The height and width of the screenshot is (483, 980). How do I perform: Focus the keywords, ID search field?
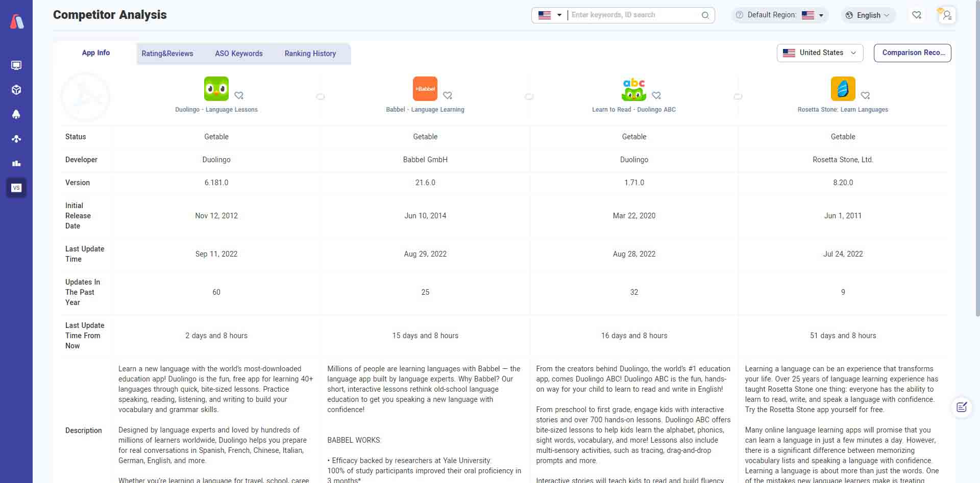point(634,15)
